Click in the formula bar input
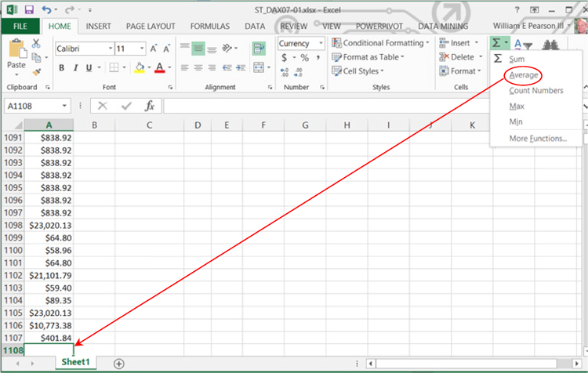This screenshot has width=588, height=373. click(x=326, y=106)
